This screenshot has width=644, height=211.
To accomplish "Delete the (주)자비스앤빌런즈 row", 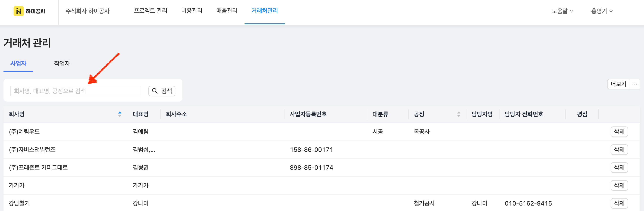I will (619, 150).
